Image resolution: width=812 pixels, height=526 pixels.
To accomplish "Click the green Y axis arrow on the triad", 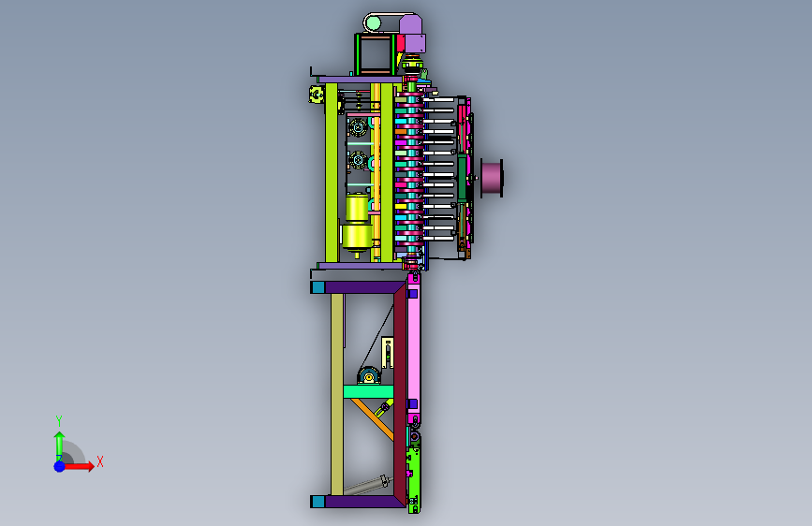I will click(x=60, y=446).
